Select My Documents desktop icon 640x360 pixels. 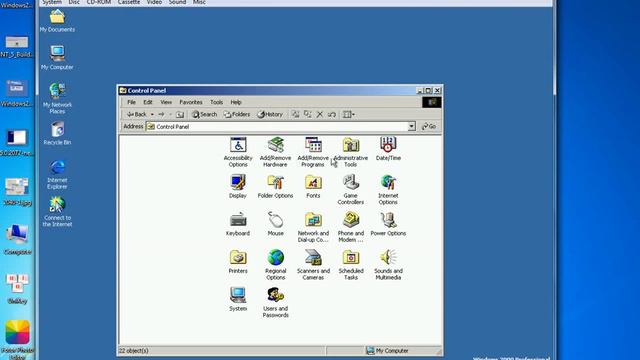pos(57,21)
